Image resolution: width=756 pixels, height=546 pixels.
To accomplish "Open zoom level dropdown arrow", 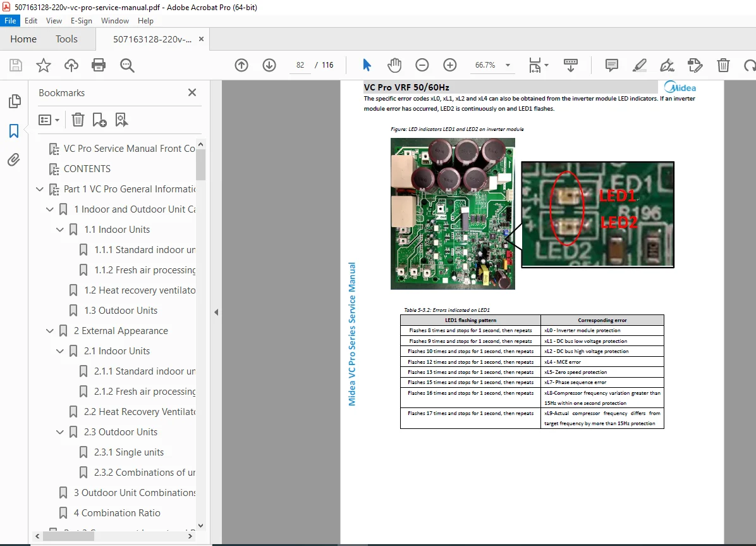I will [508, 65].
